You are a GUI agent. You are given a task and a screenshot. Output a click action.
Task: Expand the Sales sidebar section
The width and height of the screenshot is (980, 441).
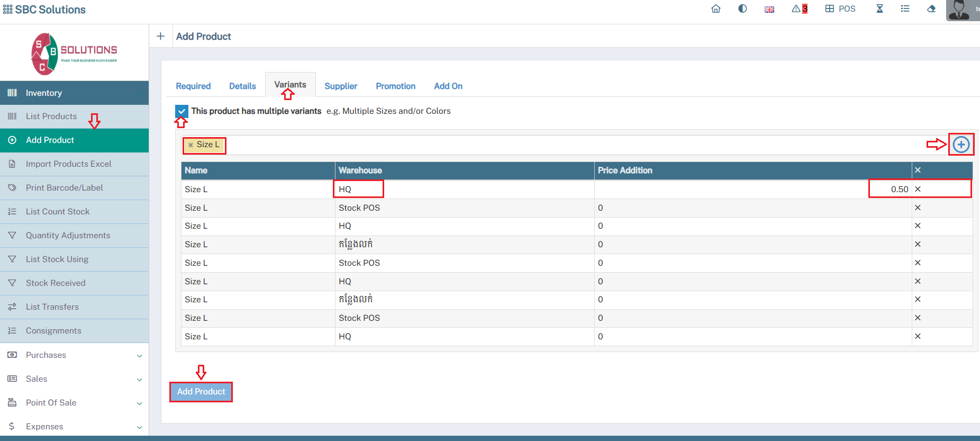click(74, 379)
